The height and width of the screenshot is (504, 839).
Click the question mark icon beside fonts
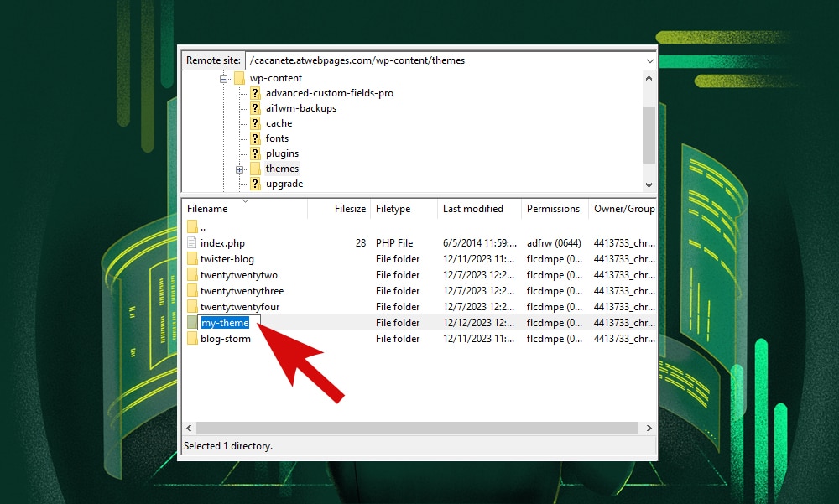[255, 138]
